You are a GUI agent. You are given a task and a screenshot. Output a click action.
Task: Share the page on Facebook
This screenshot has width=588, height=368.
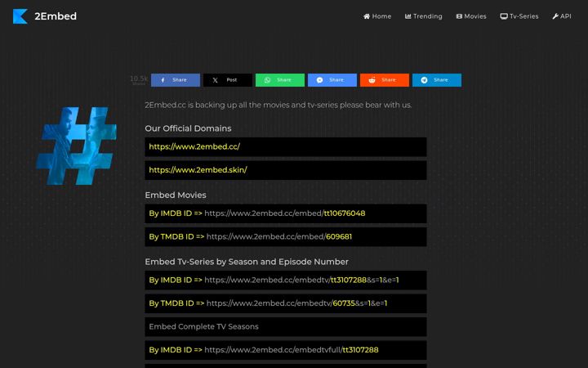pos(176,80)
